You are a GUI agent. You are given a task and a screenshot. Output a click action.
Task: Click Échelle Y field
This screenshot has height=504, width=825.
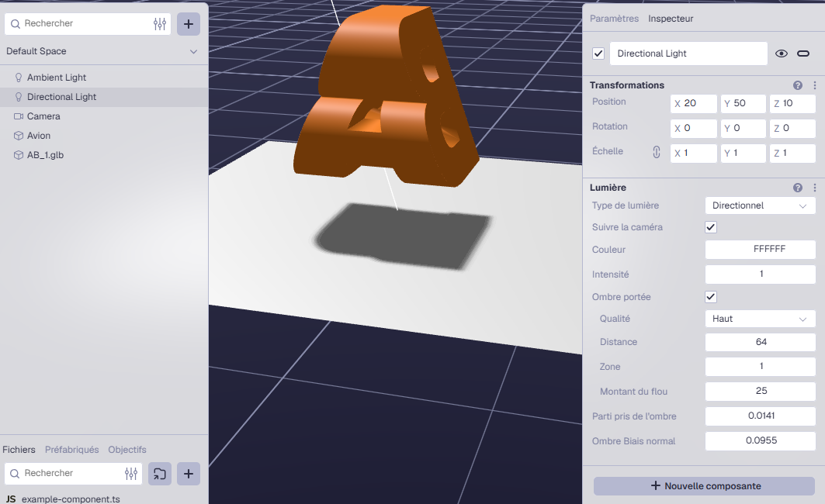[743, 153]
